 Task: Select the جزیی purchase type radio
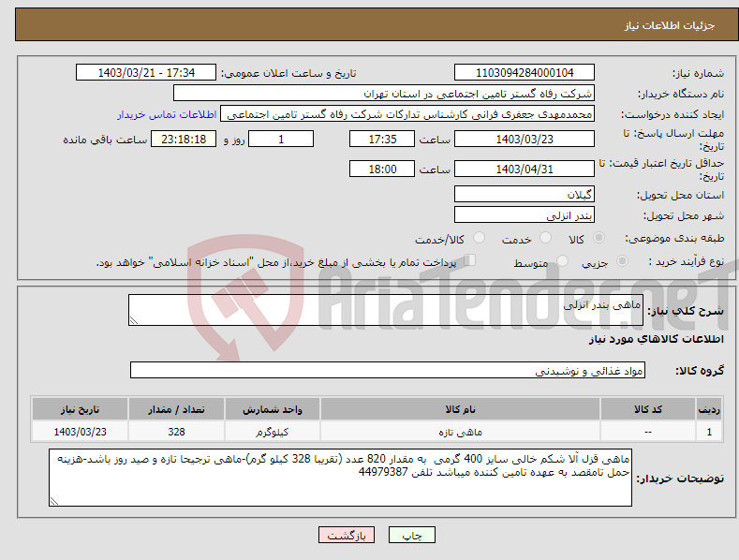point(622,260)
